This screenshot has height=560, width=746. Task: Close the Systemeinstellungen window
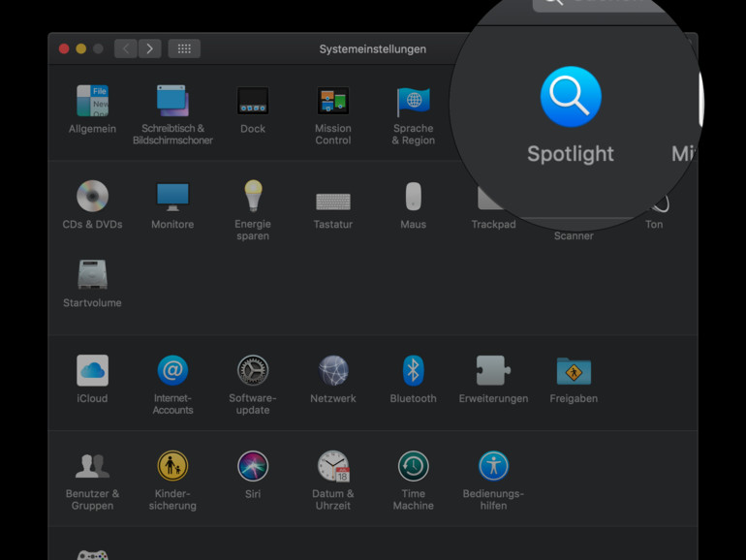click(x=64, y=48)
